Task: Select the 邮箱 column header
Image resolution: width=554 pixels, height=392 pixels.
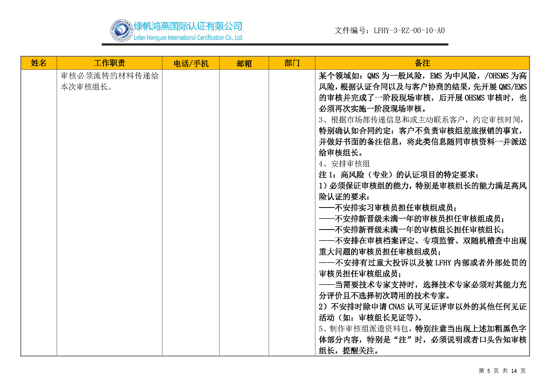Action: (x=244, y=63)
